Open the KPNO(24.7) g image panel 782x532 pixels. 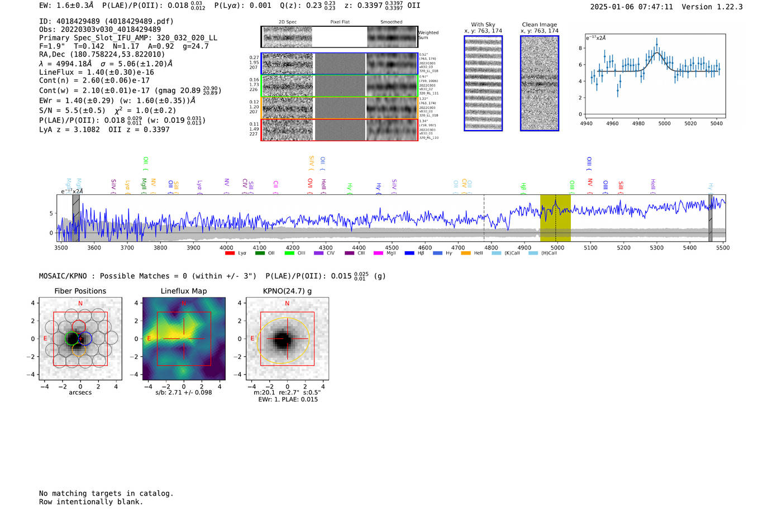coord(287,338)
